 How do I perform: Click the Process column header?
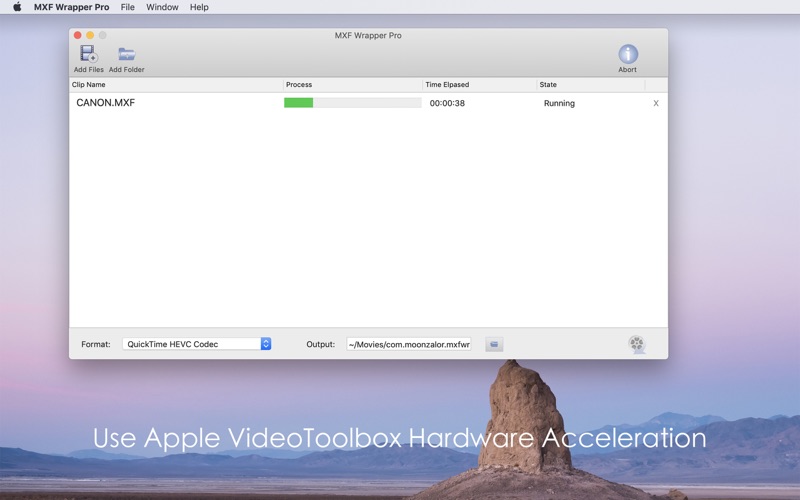tap(353, 85)
